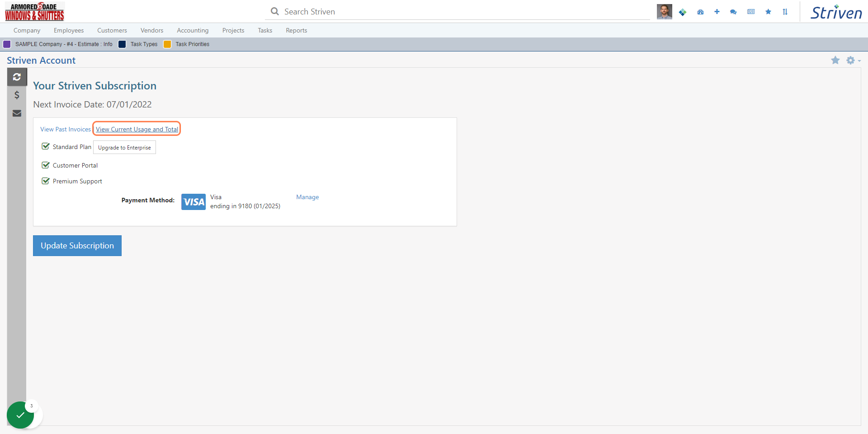Toggle the Premium Support checkbox

(x=45, y=181)
